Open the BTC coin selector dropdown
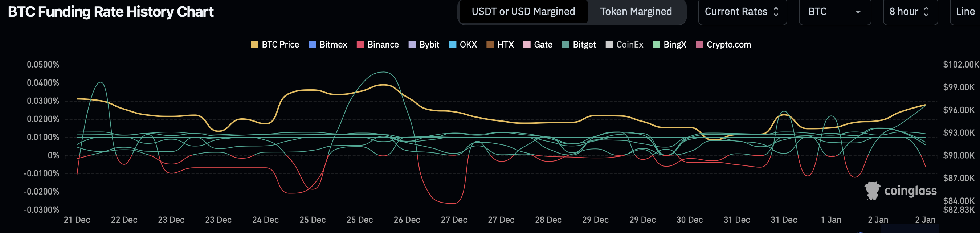The image size is (980, 233). point(835,12)
